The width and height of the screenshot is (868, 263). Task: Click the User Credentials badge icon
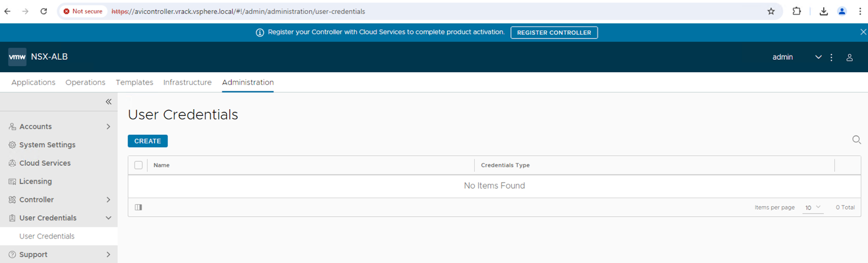12,218
